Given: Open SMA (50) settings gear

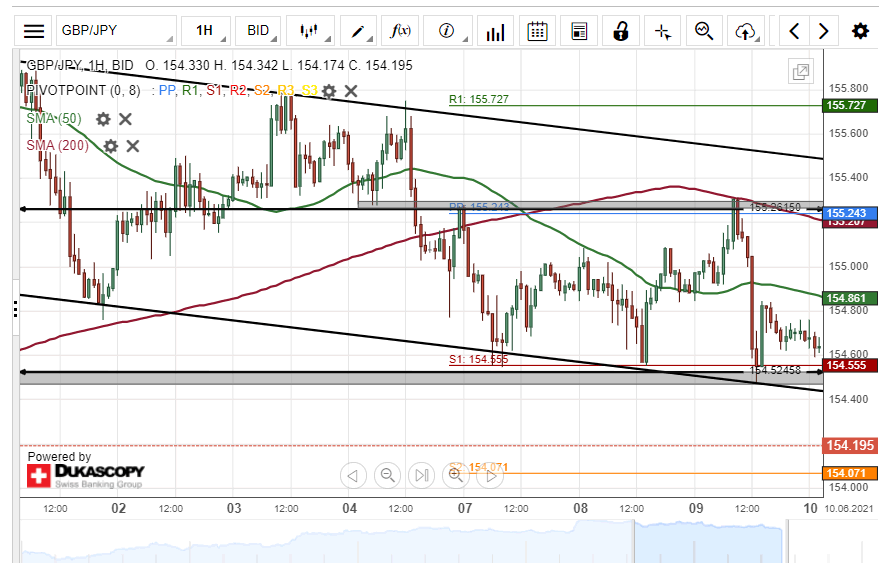Looking at the screenshot, I should click(x=103, y=119).
